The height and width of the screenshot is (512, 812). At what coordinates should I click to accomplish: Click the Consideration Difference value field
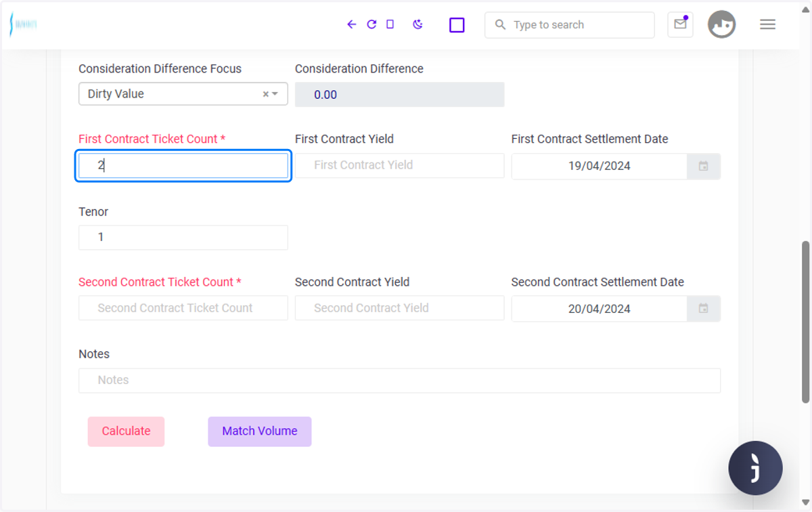pyautogui.click(x=399, y=95)
